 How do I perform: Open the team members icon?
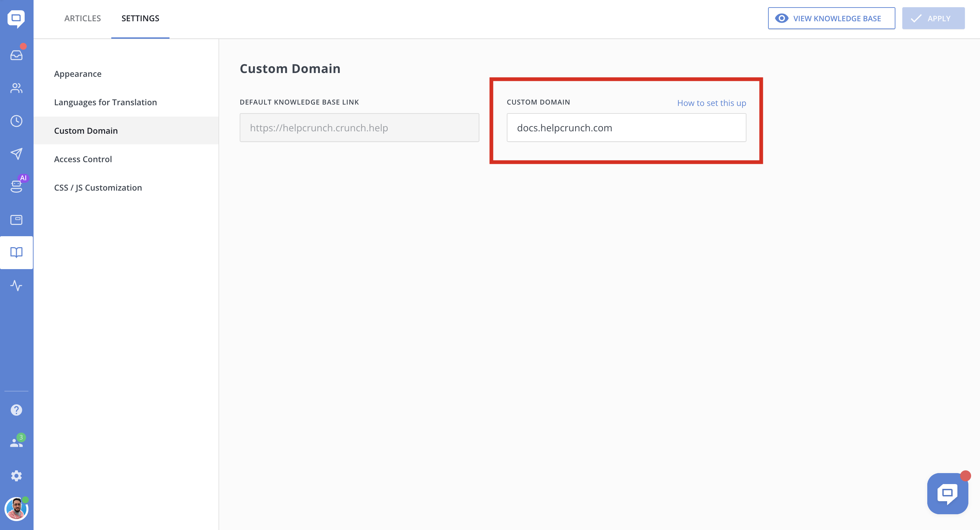[x=16, y=443]
